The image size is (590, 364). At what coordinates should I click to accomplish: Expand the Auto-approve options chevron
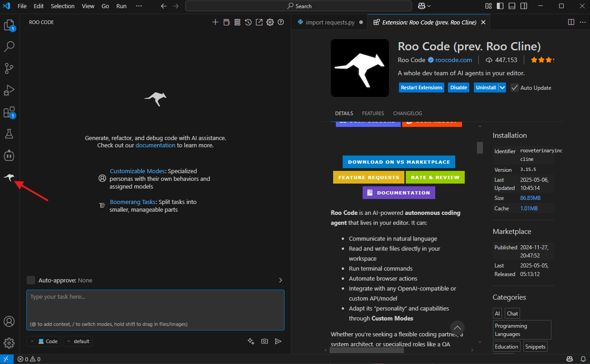280,280
